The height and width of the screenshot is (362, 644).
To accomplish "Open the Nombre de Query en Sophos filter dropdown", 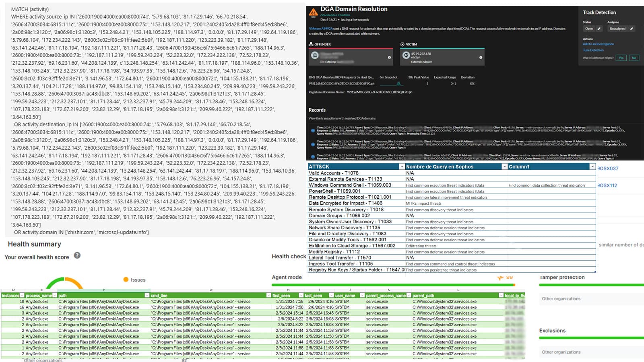I will pos(505,167).
